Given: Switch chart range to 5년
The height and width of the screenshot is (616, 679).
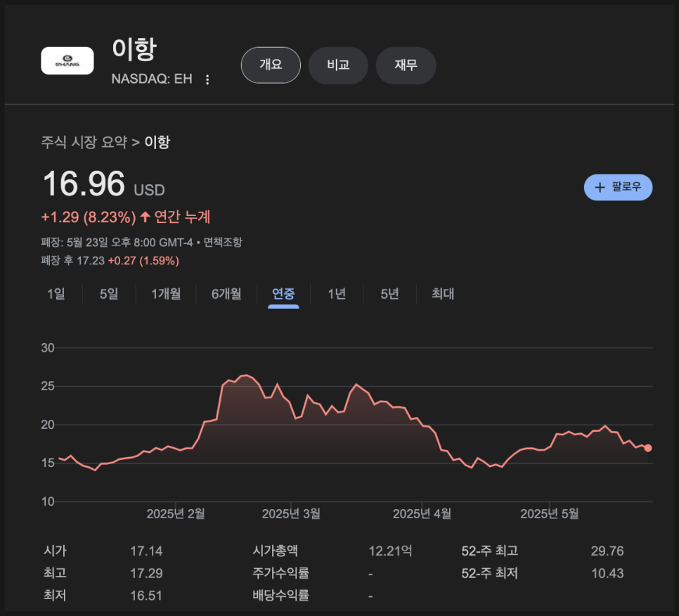Looking at the screenshot, I should [389, 294].
